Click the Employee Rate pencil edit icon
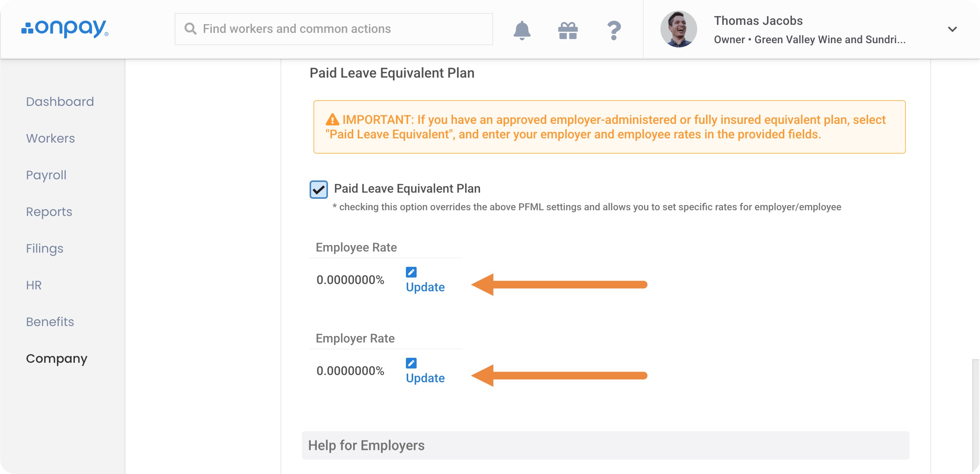 [x=411, y=272]
